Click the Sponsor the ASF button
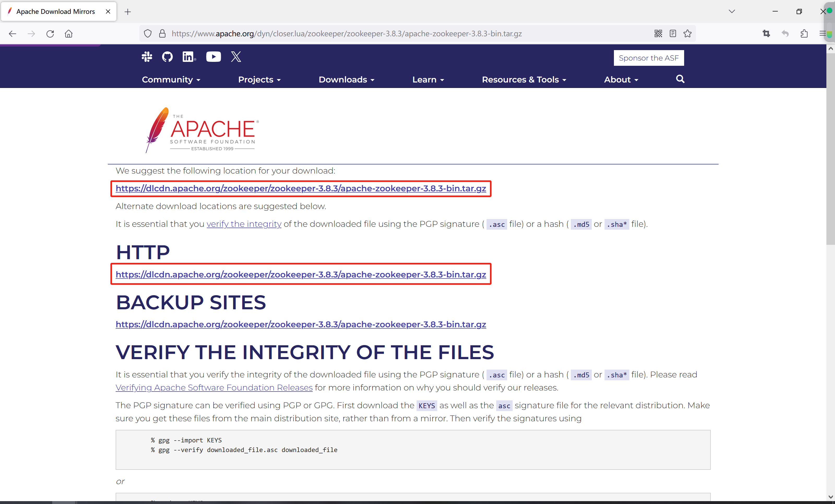 (x=649, y=58)
